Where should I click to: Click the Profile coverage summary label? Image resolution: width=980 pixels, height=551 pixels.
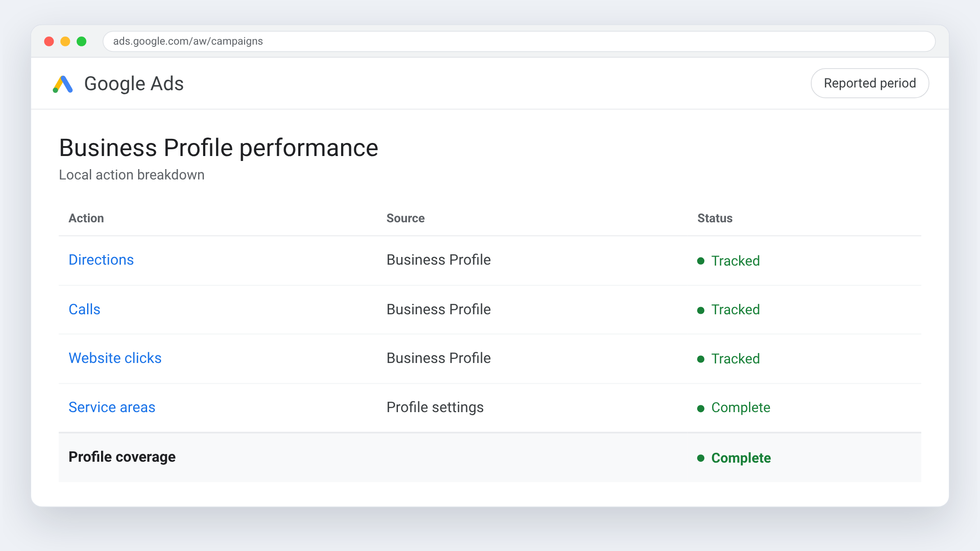pyautogui.click(x=122, y=457)
